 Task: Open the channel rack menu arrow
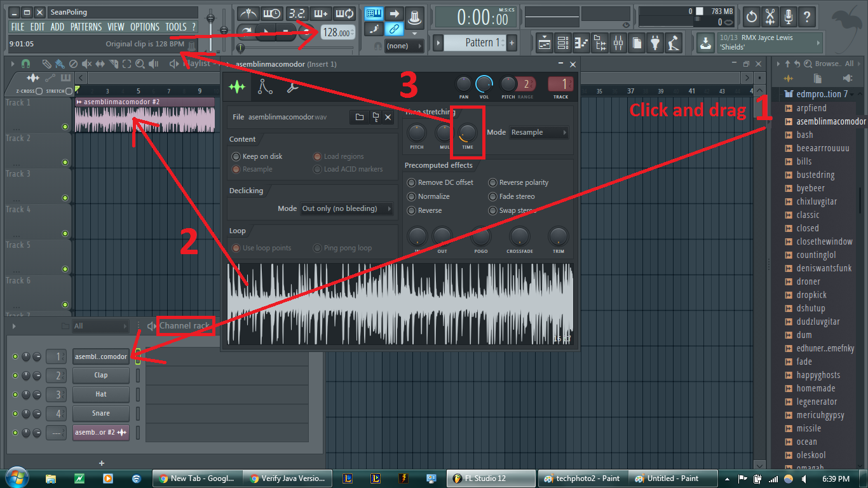[x=13, y=326]
